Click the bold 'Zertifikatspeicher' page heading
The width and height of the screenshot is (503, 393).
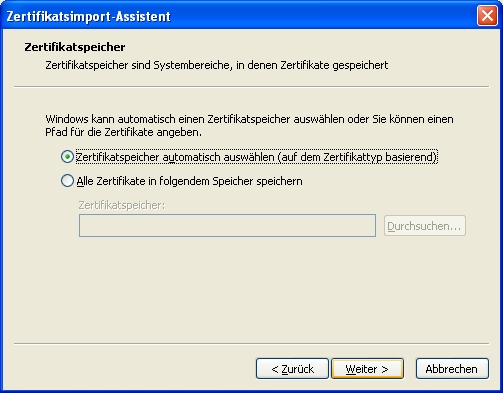pyautogui.click(x=75, y=47)
